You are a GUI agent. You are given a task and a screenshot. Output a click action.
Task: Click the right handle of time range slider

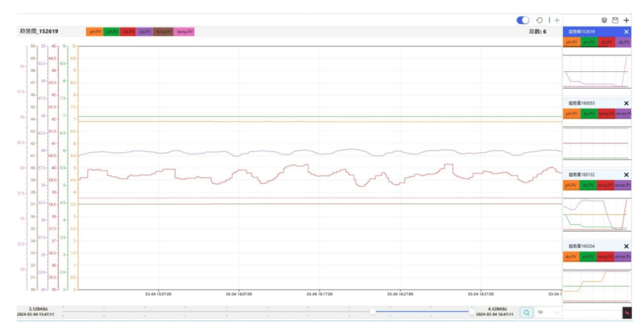[471, 311]
